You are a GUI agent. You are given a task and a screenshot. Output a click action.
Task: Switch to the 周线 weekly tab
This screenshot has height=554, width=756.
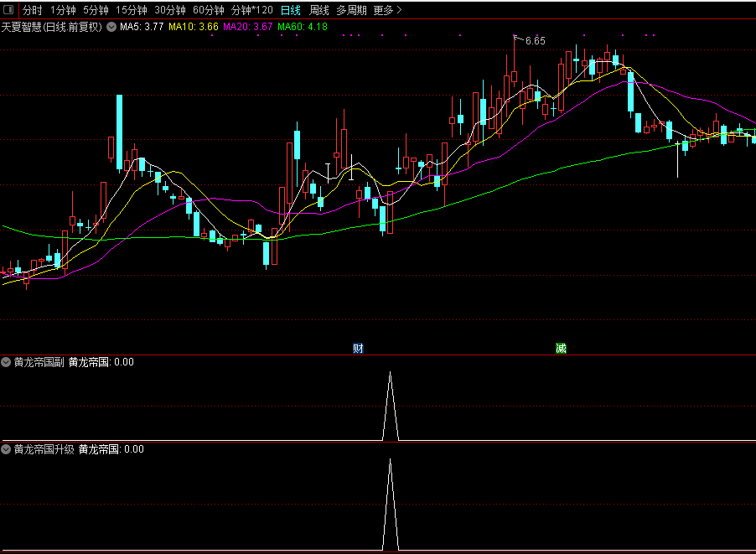[x=319, y=10]
